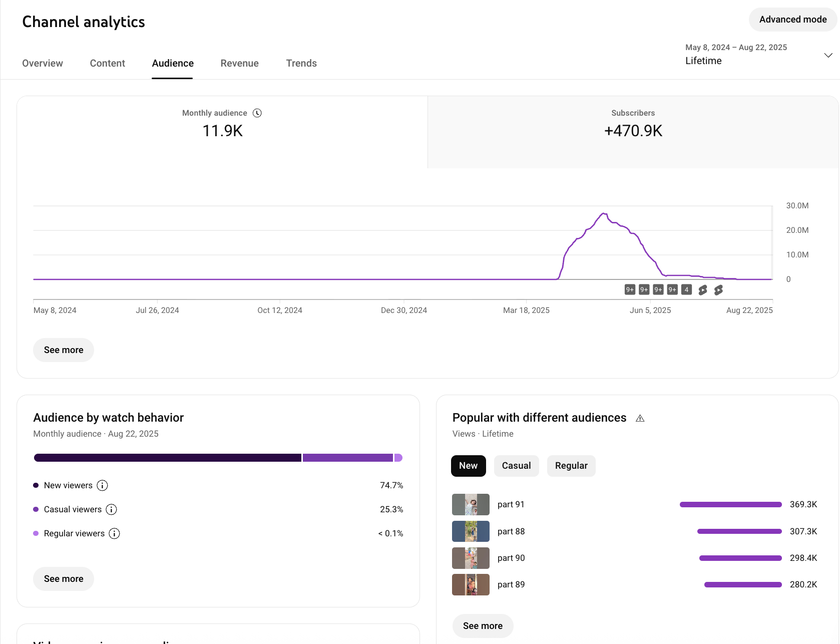Toggle the Regular audience filter chip
840x644 pixels.
tap(571, 466)
